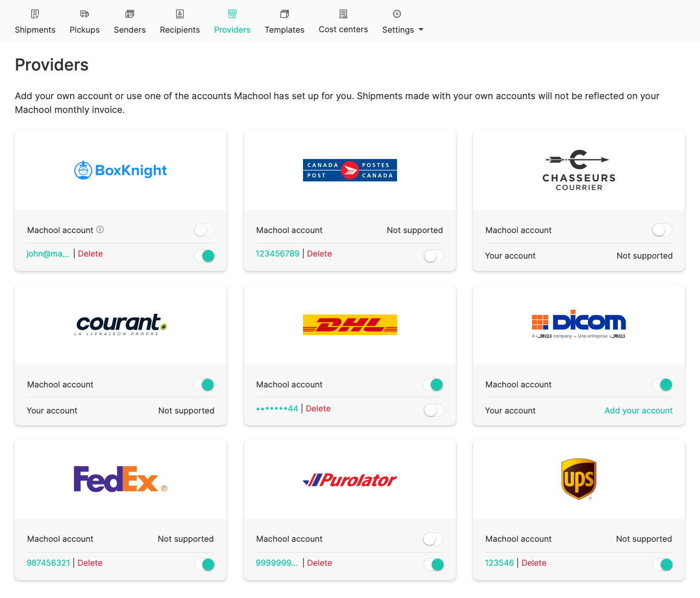Select the Providers tab
This screenshot has height=598, width=700.
[232, 30]
